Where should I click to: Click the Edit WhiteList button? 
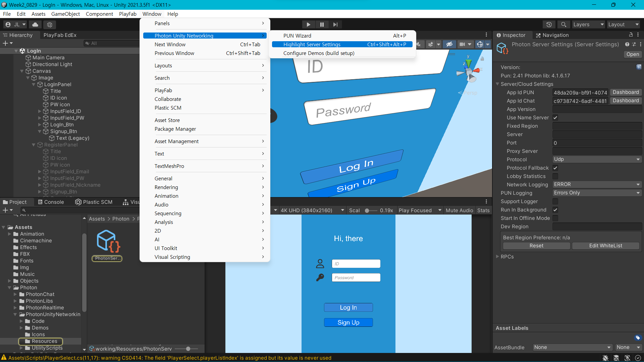tap(605, 246)
